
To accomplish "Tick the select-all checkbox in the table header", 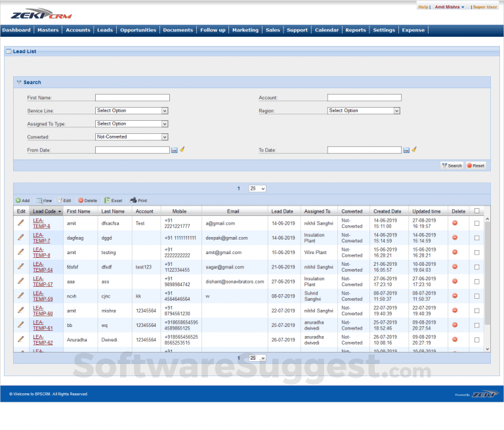I will (x=477, y=211).
